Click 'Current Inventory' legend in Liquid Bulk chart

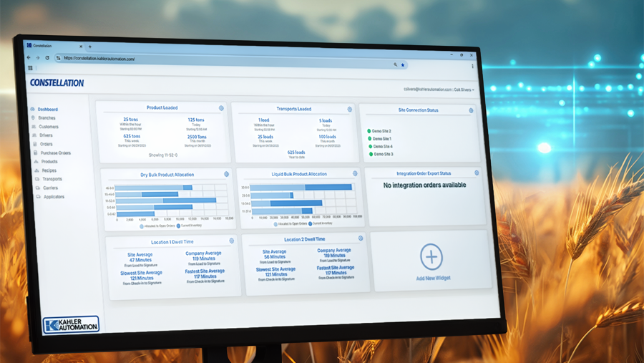tap(321, 223)
